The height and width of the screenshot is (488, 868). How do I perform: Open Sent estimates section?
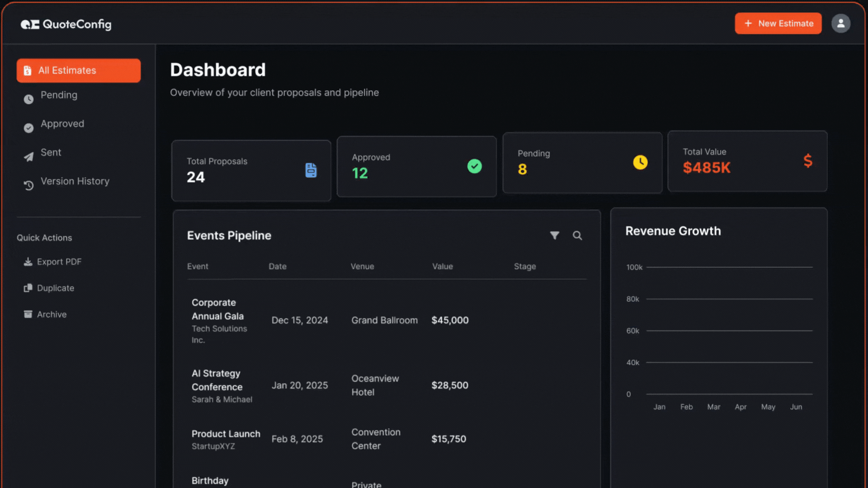tap(51, 153)
